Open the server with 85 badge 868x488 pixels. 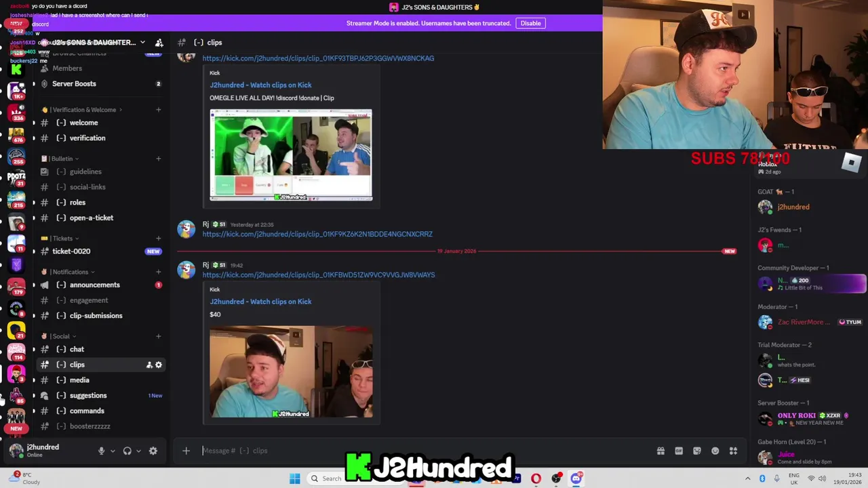[x=16, y=396]
